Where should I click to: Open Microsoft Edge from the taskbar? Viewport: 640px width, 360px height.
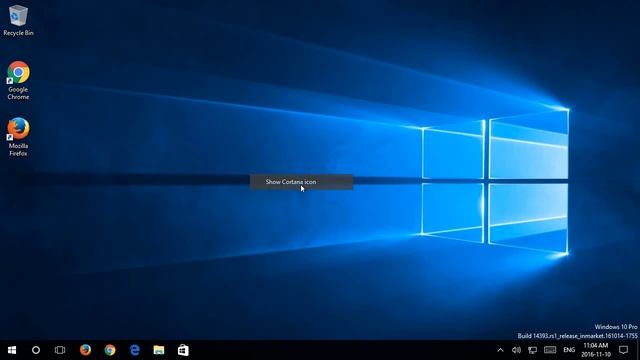pyautogui.click(x=134, y=350)
